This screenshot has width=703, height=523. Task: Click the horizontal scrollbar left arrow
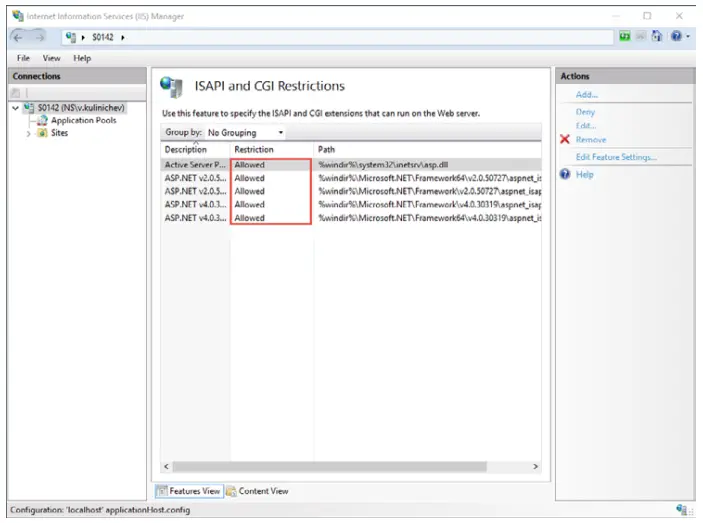pos(167,467)
